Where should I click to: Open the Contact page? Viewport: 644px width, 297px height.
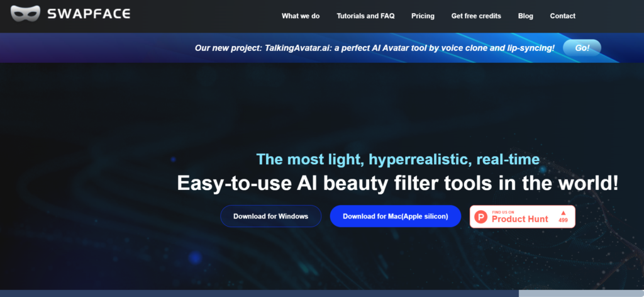(x=563, y=16)
